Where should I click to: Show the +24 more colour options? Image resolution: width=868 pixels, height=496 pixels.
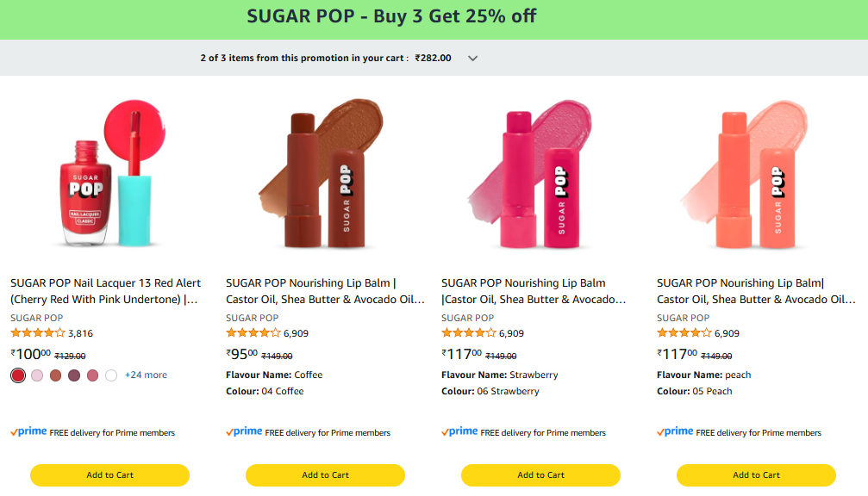(146, 375)
